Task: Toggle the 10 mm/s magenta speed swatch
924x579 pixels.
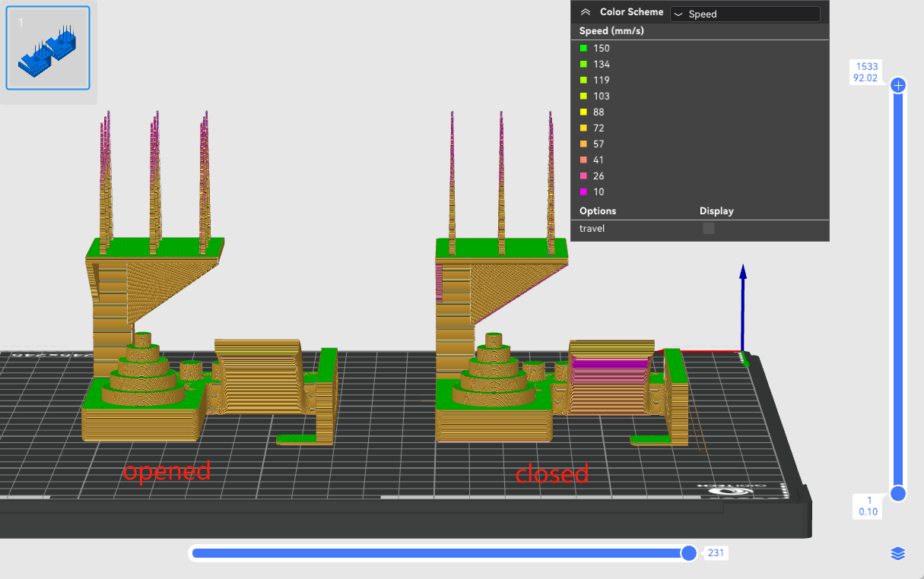Action: tap(583, 192)
